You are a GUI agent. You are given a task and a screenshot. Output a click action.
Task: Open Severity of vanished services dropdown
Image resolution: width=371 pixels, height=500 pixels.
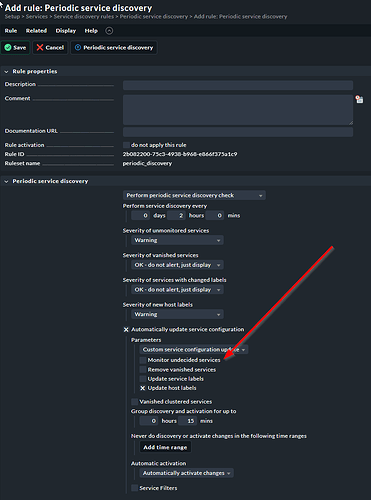click(x=177, y=265)
